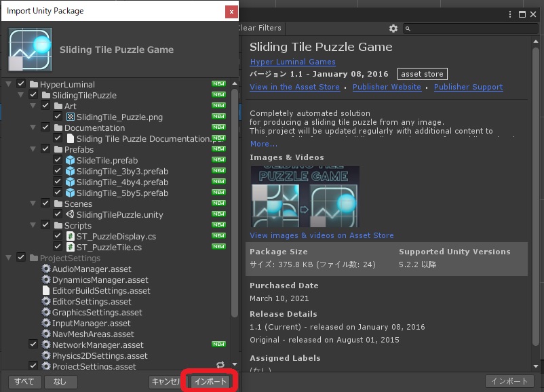544x392 pixels.
Task: Click the HyperLuminal folder icon
Action: 34,84
